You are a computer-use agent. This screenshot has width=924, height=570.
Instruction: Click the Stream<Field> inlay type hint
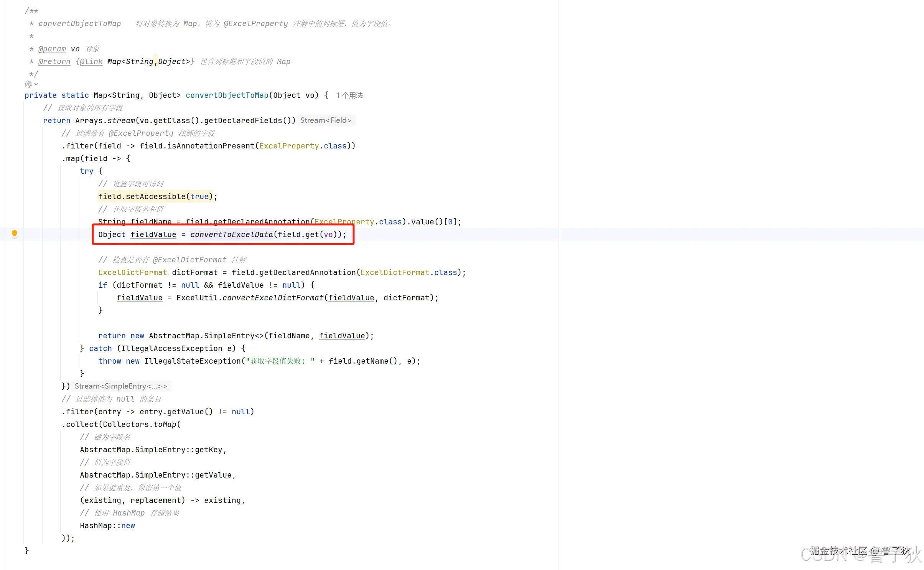(x=325, y=120)
